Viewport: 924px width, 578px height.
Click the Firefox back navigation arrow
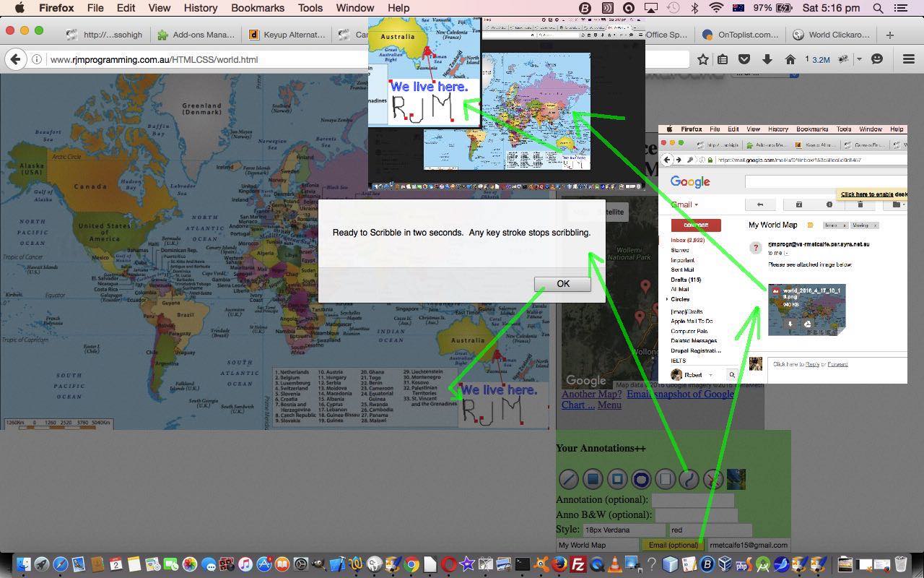tap(16, 59)
